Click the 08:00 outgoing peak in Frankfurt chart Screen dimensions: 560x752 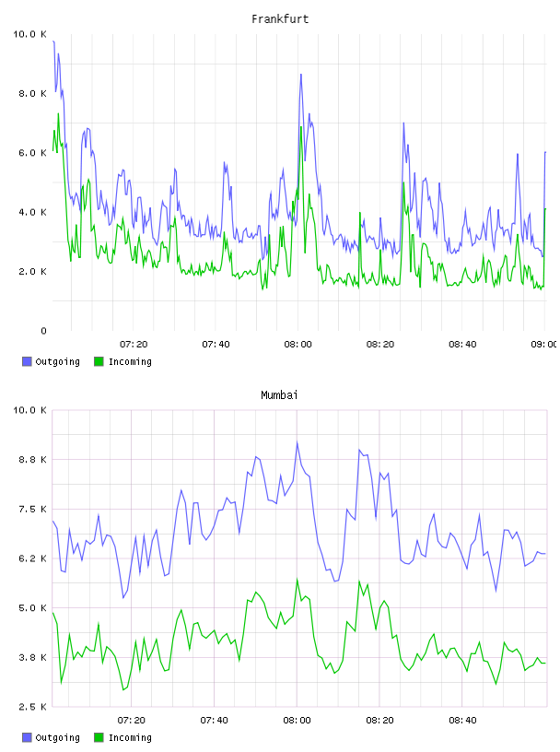[301, 75]
